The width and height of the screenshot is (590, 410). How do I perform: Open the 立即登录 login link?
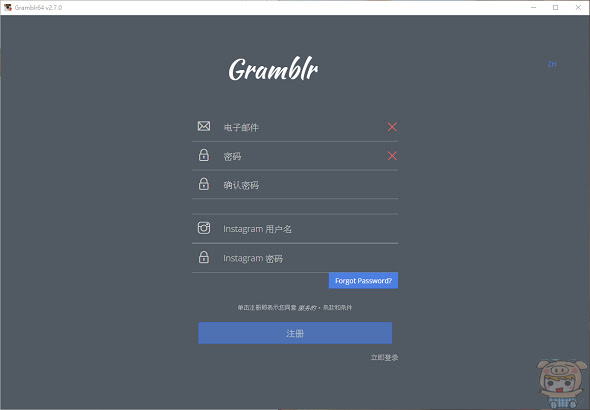[384, 357]
